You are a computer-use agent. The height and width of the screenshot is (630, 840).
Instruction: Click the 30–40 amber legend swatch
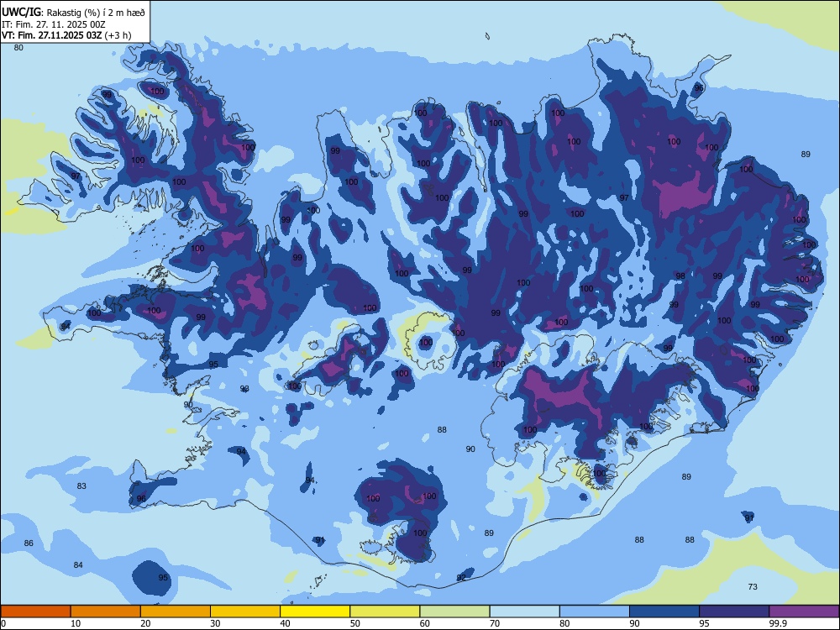coord(245,612)
